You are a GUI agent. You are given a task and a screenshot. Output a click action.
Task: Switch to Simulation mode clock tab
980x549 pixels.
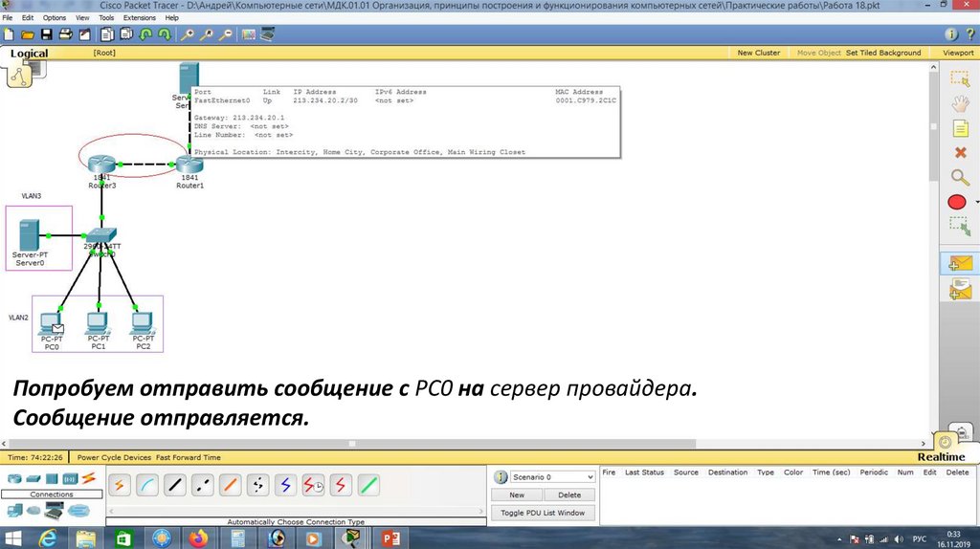960,432
